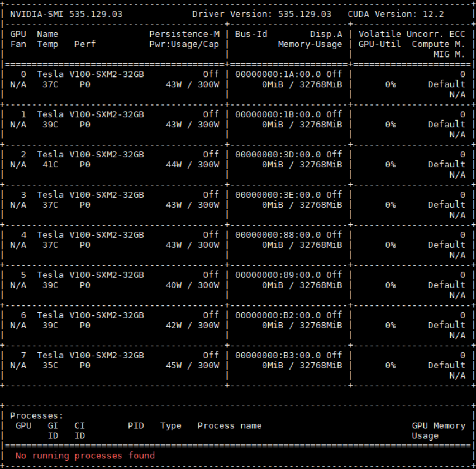Select the Driver Version: 535.129.03 text
Screen dimensions: 476x469
pos(261,15)
